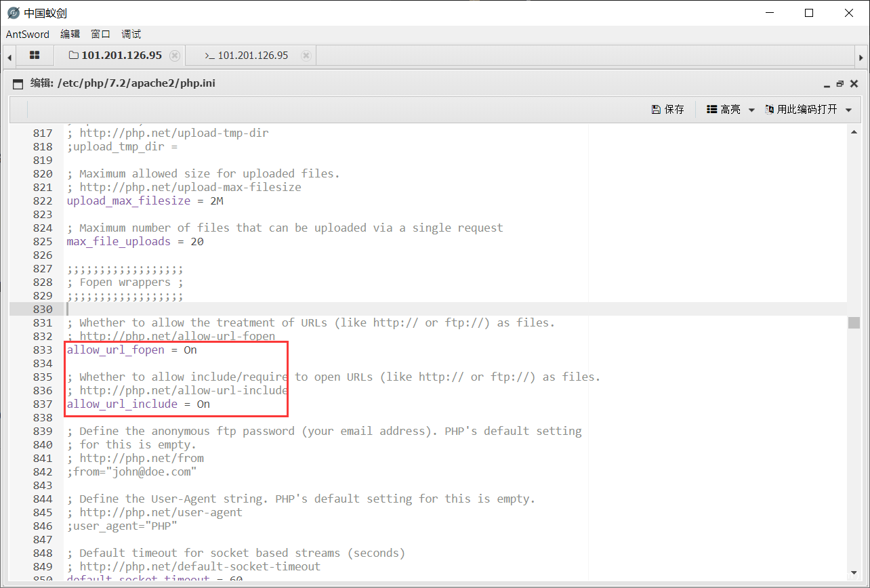Open the AntSword menu
This screenshot has height=588, width=870.
point(28,34)
